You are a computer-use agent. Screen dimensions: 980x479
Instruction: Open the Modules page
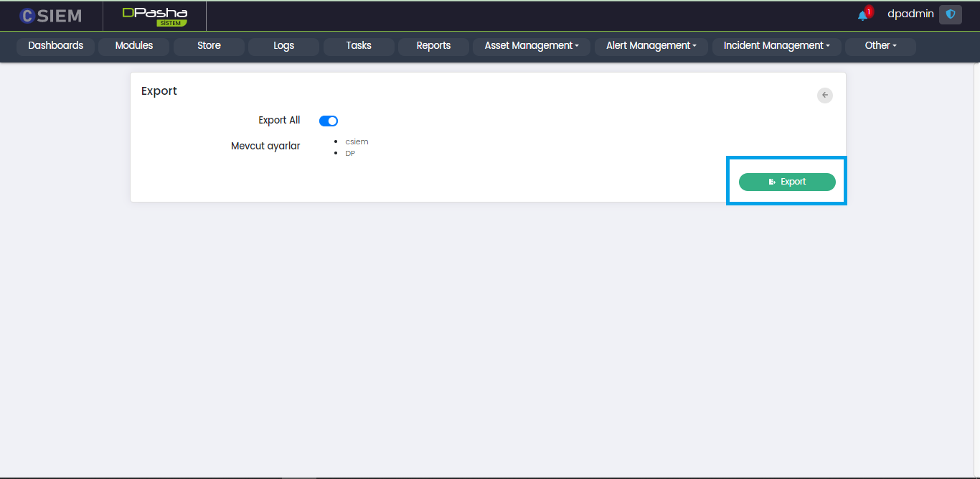[x=134, y=46]
